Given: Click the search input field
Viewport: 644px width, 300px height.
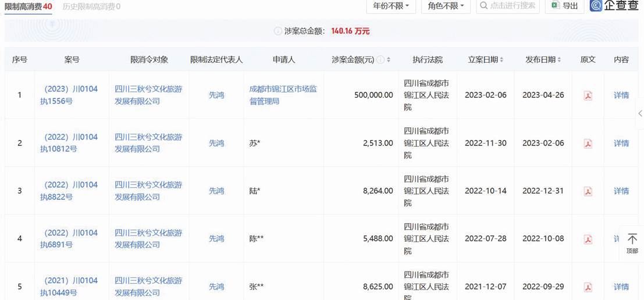Looking at the screenshot, I should (512, 6).
